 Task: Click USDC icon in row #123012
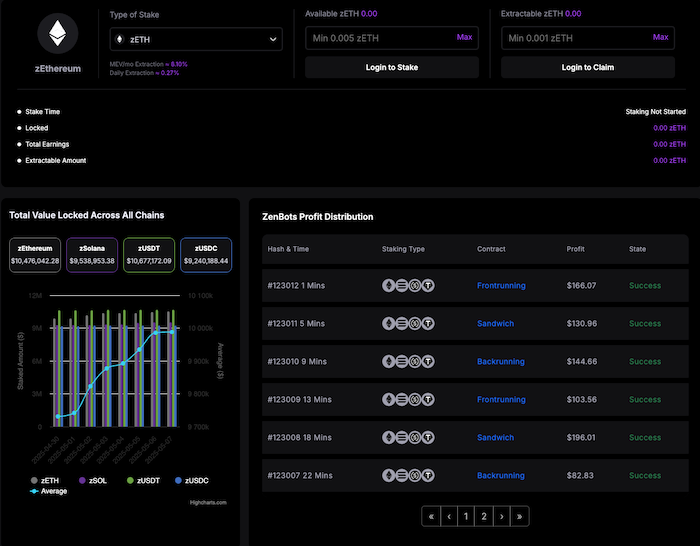click(x=415, y=285)
